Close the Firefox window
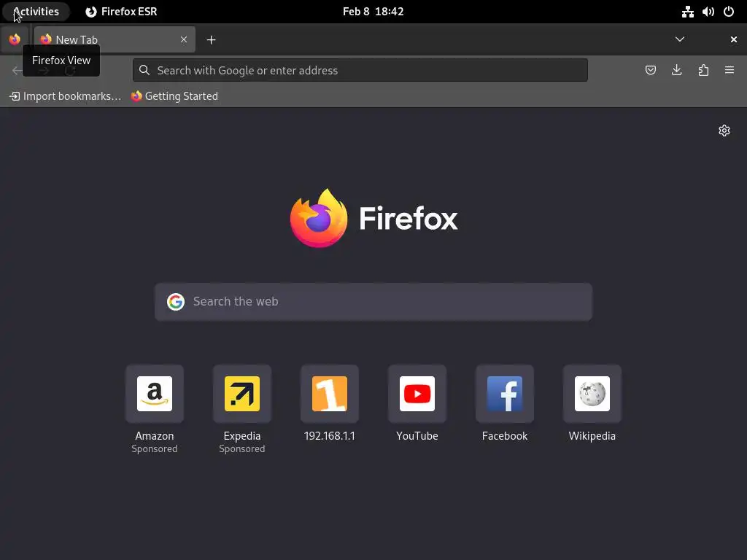This screenshot has height=560, width=747. (734, 39)
